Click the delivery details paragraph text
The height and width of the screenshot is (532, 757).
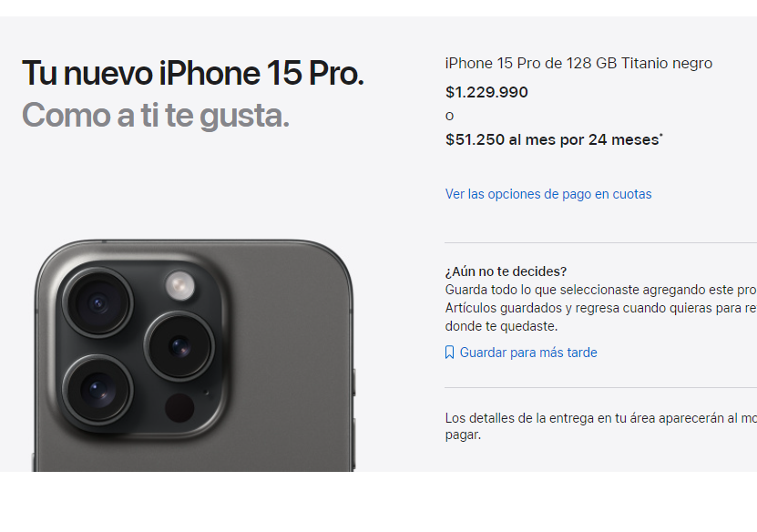(x=600, y=426)
